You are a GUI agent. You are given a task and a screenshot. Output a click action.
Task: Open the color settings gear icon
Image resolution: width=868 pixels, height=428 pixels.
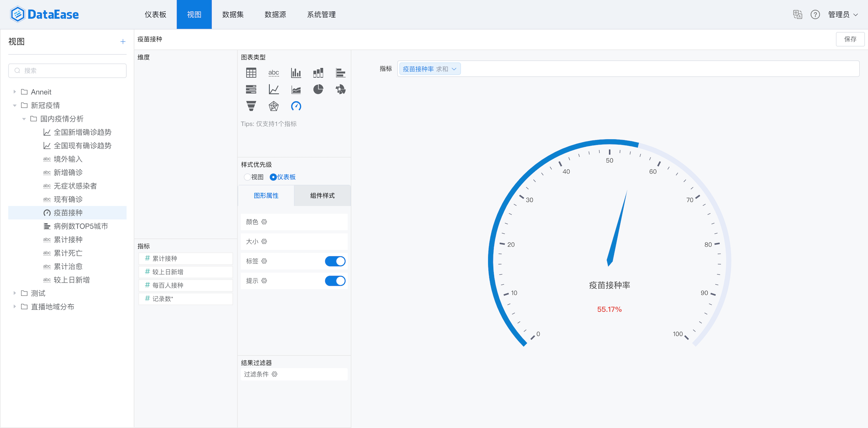[264, 222]
